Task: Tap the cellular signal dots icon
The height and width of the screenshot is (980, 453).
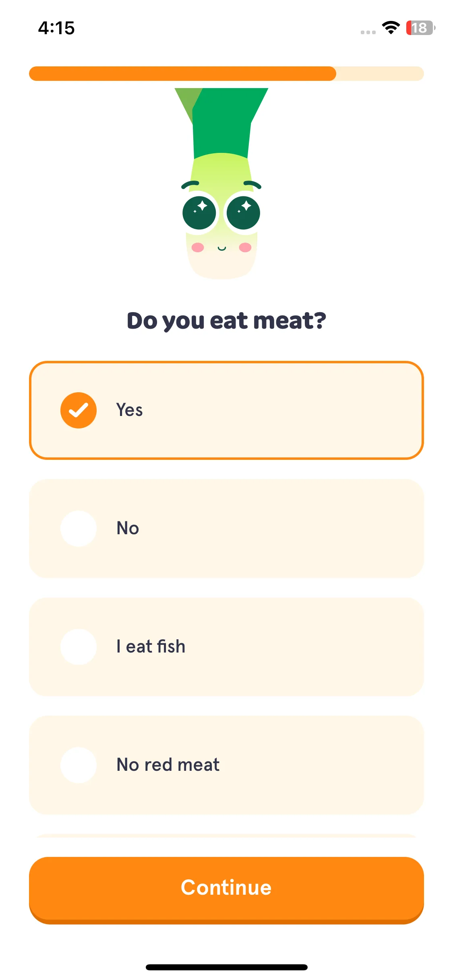Action: pos(368,32)
